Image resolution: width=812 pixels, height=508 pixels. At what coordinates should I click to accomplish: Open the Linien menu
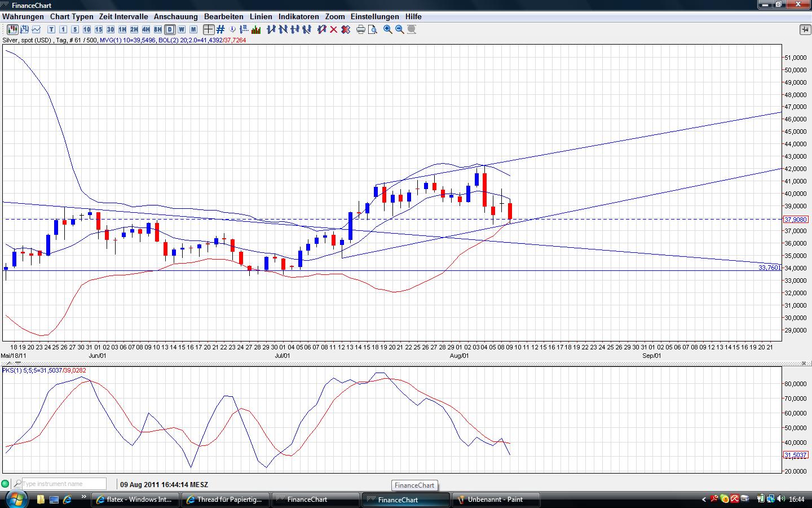261,16
